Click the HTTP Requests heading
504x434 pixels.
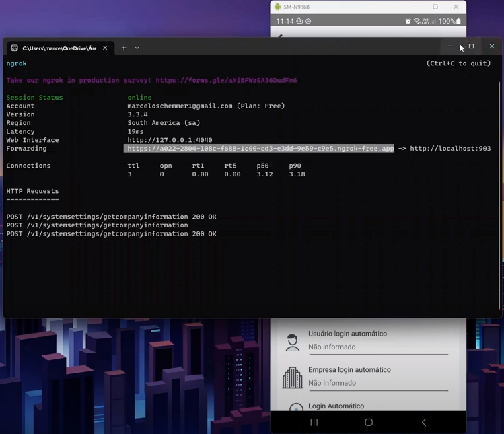coord(32,191)
